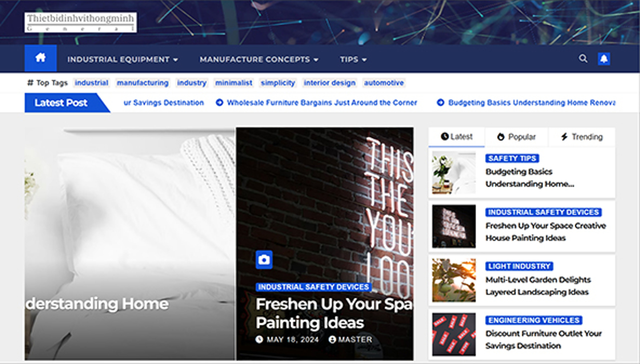Click the camera icon on featured post

264,260
